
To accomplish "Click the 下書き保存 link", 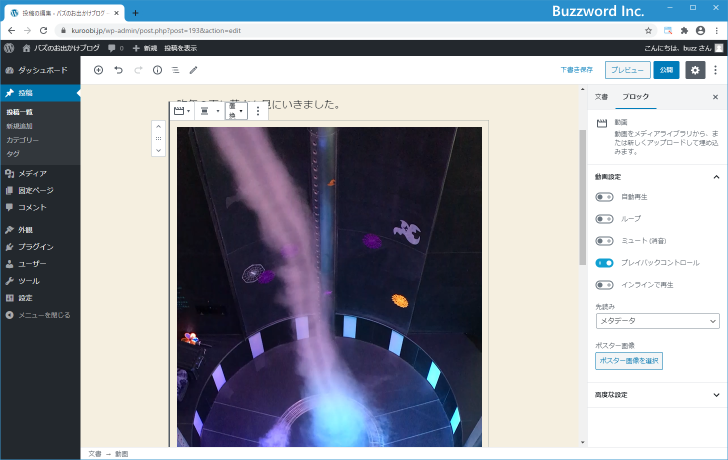I will point(577,70).
